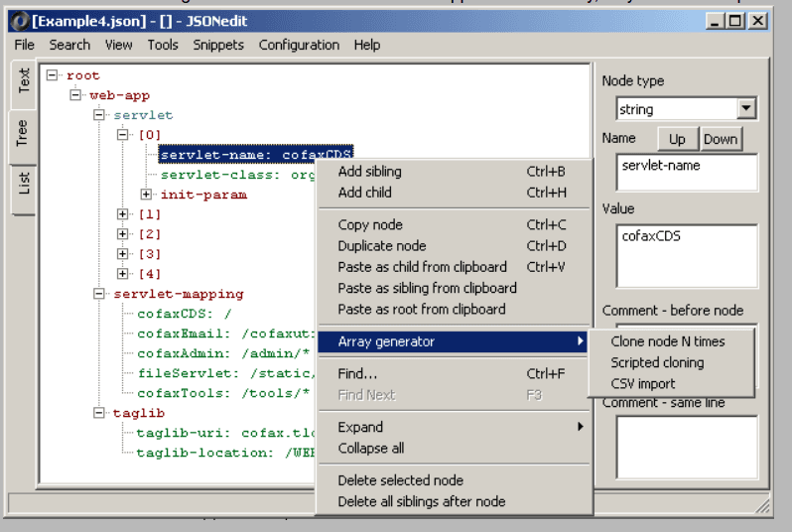Choose Delete all siblings after node
The width and height of the screenshot is (792, 532).
[x=454, y=501]
